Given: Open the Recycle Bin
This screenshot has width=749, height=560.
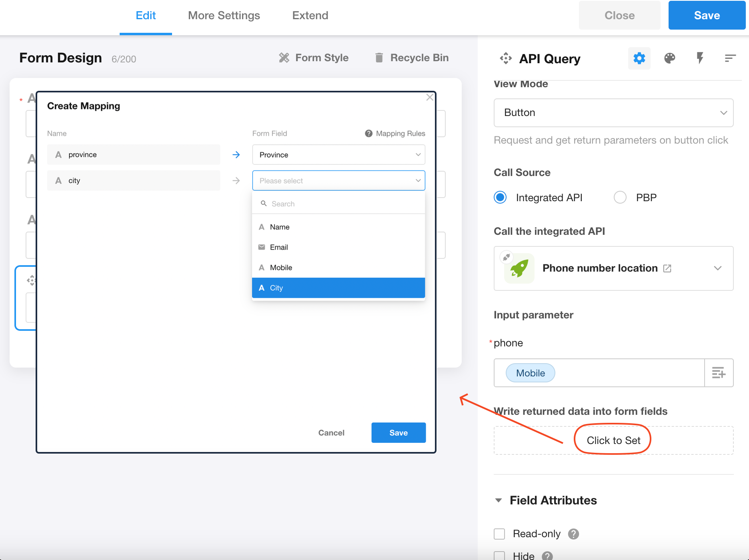Looking at the screenshot, I should [x=412, y=58].
